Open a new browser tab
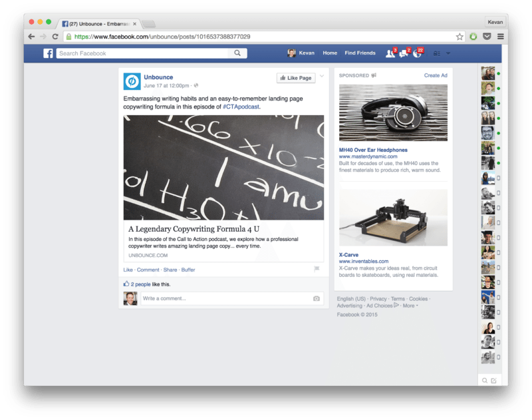532x420 pixels. (148, 24)
